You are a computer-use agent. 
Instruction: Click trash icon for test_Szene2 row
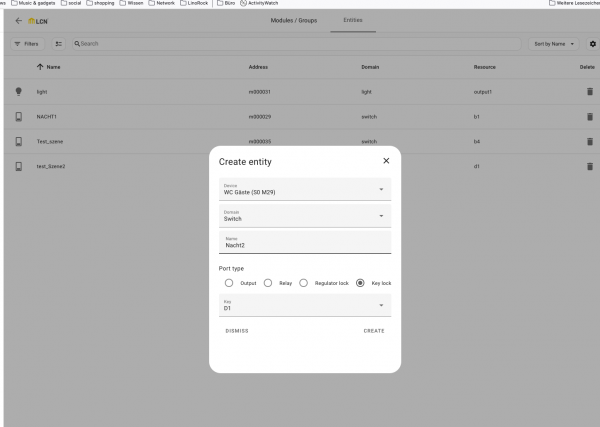[x=589, y=166]
